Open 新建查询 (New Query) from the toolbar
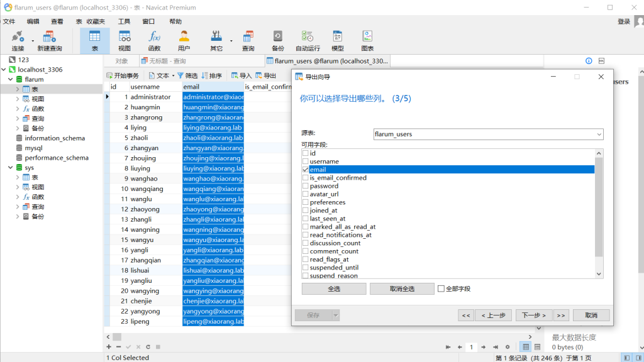Viewport: 644px width, 362px height. point(49,40)
